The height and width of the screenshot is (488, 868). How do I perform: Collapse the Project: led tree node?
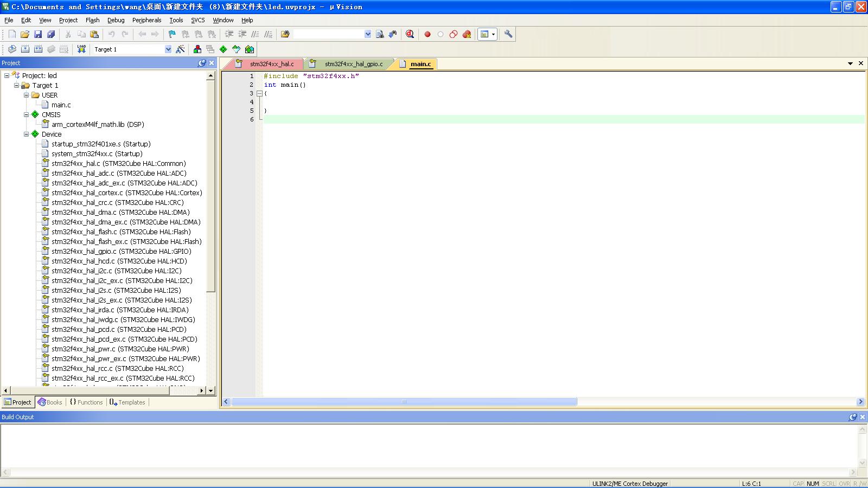[x=7, y=75]
